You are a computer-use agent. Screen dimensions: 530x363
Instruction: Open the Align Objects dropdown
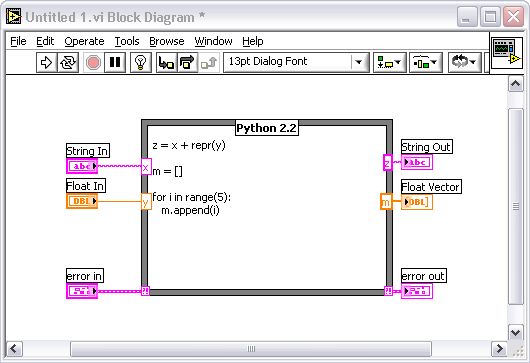(x=389, y=62)
